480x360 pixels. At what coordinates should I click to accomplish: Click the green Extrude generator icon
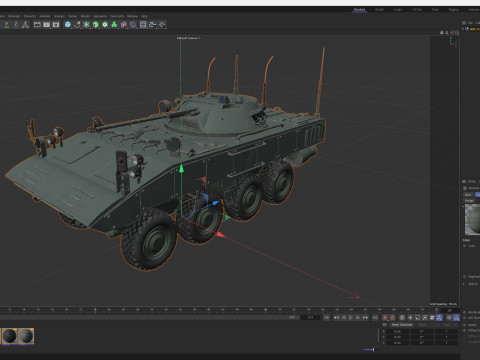[x=96, y=25]
